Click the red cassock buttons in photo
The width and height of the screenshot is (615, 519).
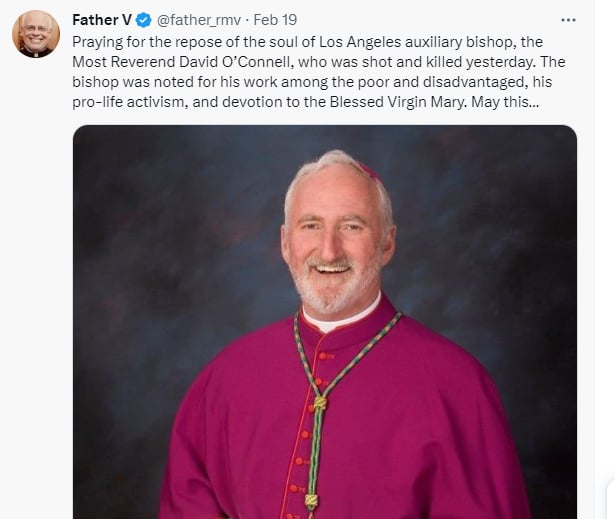(307, 433)
